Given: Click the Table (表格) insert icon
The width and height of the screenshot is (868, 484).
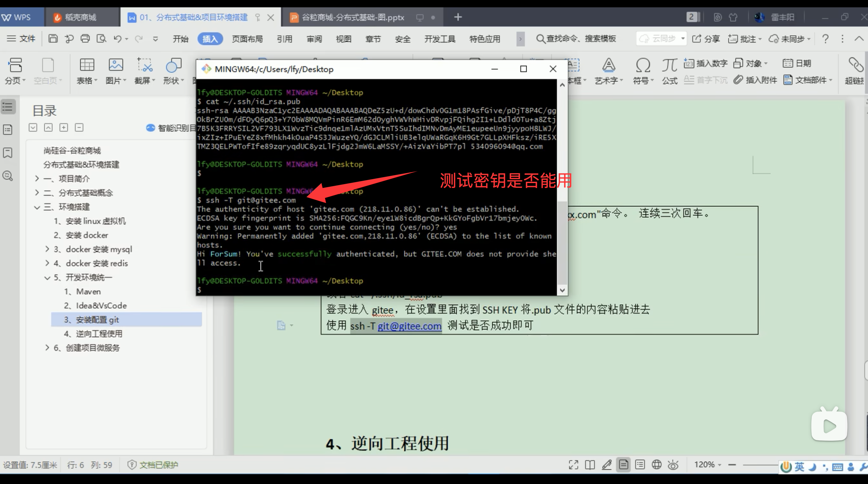Looking at the screenshot, I should click(87, 65).
